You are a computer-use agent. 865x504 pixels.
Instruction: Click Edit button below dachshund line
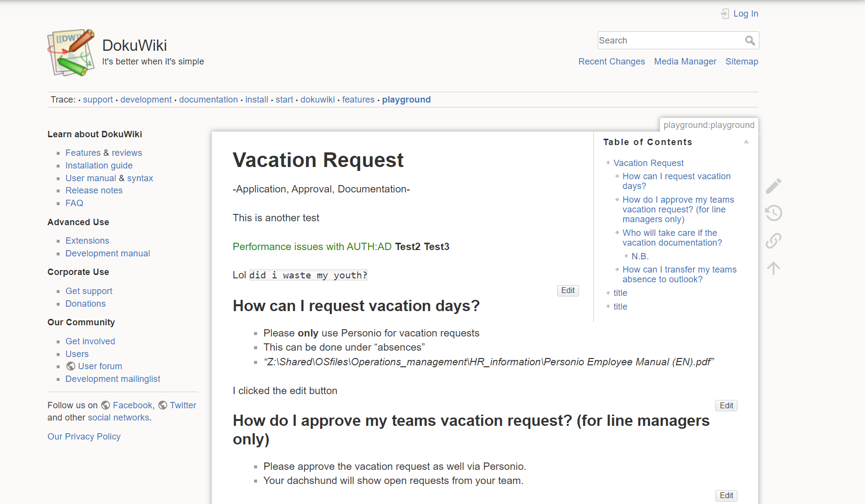pyautogui.click(x=726, y=496)
